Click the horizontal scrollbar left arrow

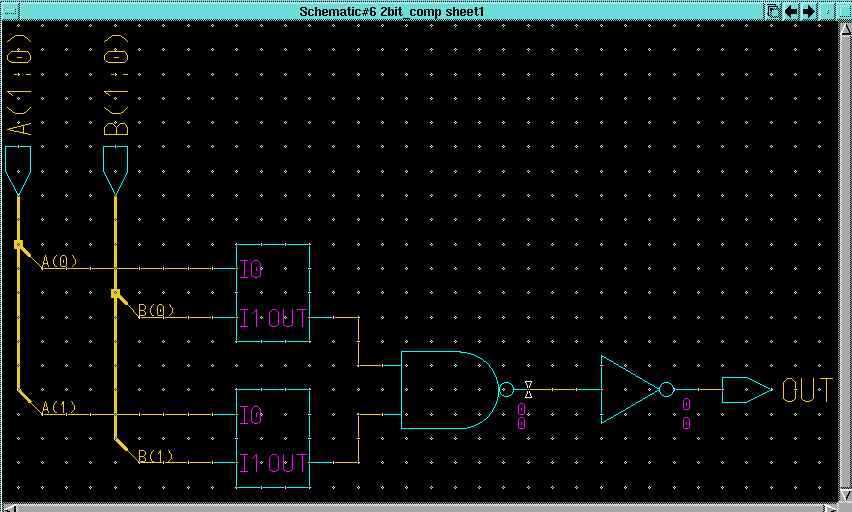(8, 508)
